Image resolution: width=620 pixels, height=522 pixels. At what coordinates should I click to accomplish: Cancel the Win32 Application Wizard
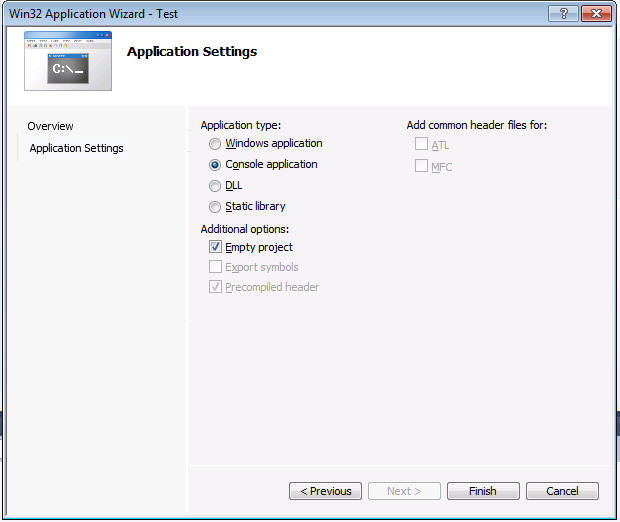point(562,491)
